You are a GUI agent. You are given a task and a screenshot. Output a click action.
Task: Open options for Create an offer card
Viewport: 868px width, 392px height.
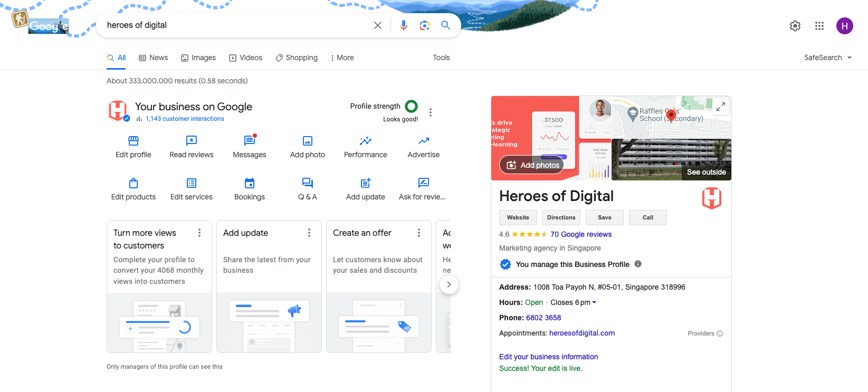pos(419,233)
